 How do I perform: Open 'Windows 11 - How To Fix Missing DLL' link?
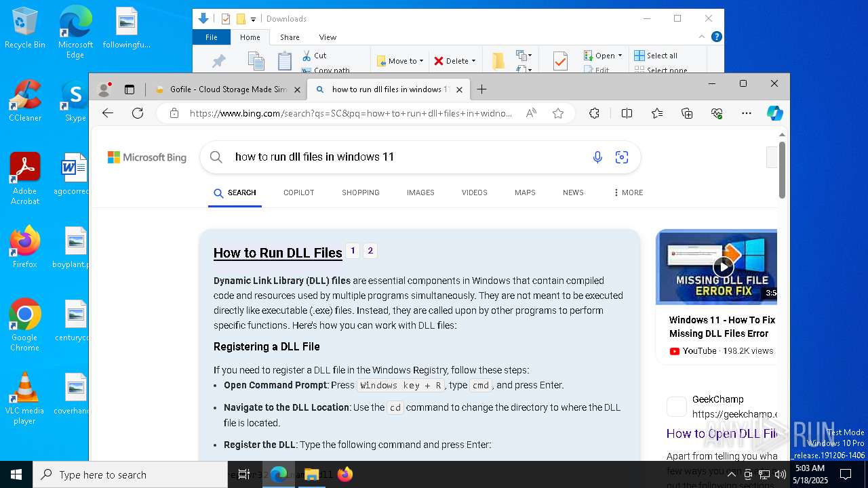pyautogui.click(x=722, y=327)
